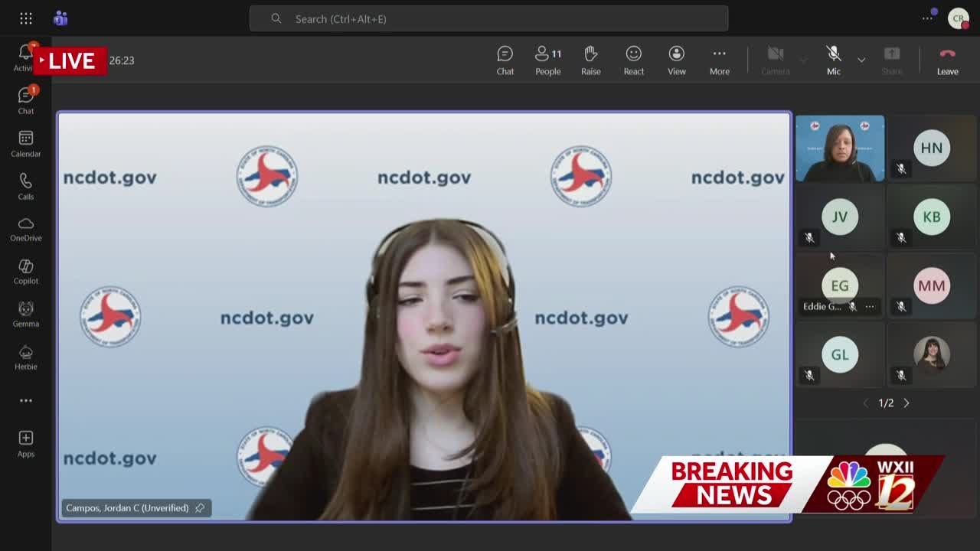Open More meeting options

(x=720, y=60)
